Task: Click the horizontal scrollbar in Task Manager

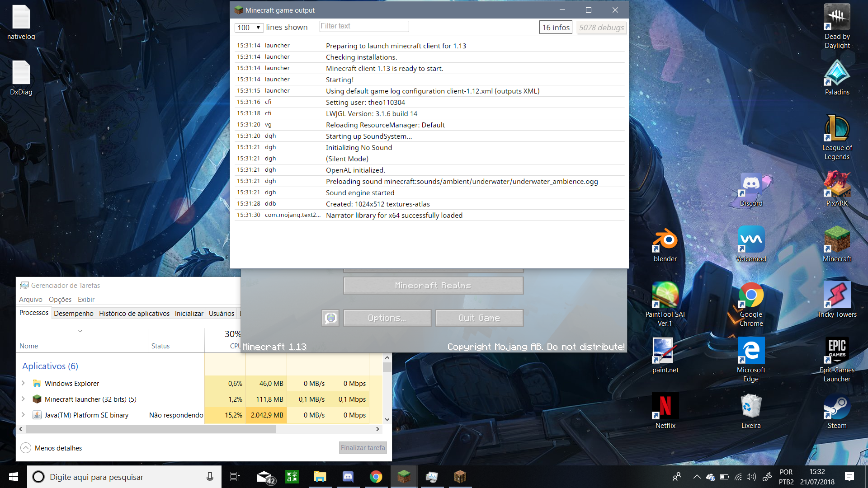Action: tap(151, 429)
